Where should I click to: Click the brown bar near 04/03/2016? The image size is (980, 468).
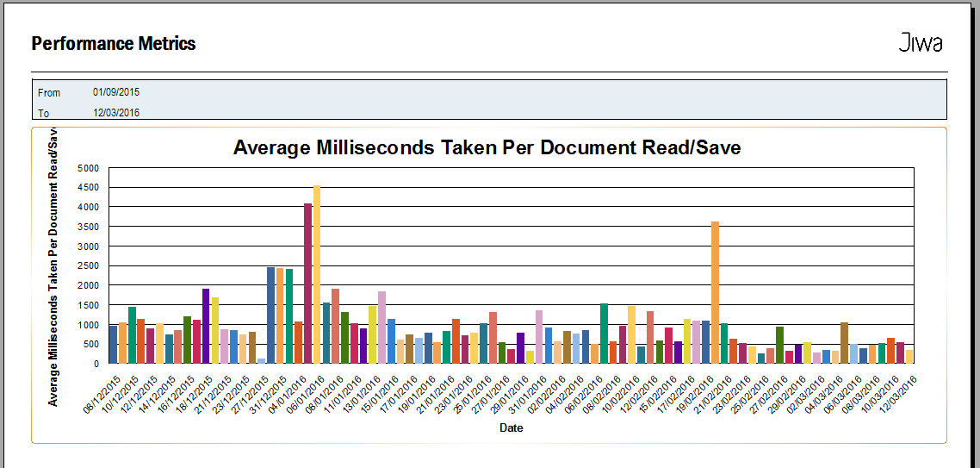coord(845,343)
